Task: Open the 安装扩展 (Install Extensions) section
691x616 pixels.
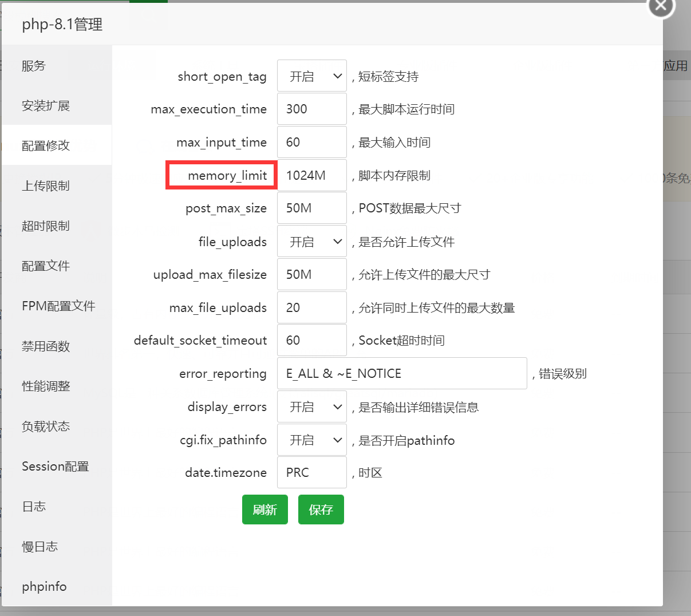Action: pyautogui.click(x=45, y=105)
